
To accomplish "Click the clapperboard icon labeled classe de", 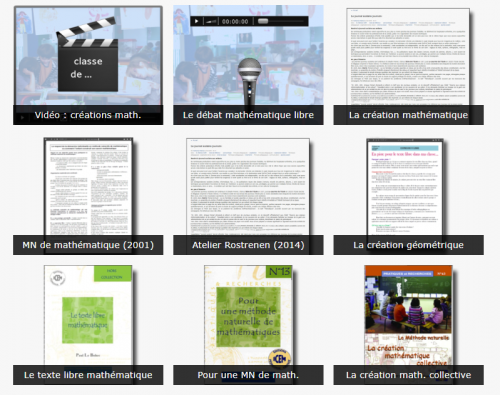I will tap(87, 55).
